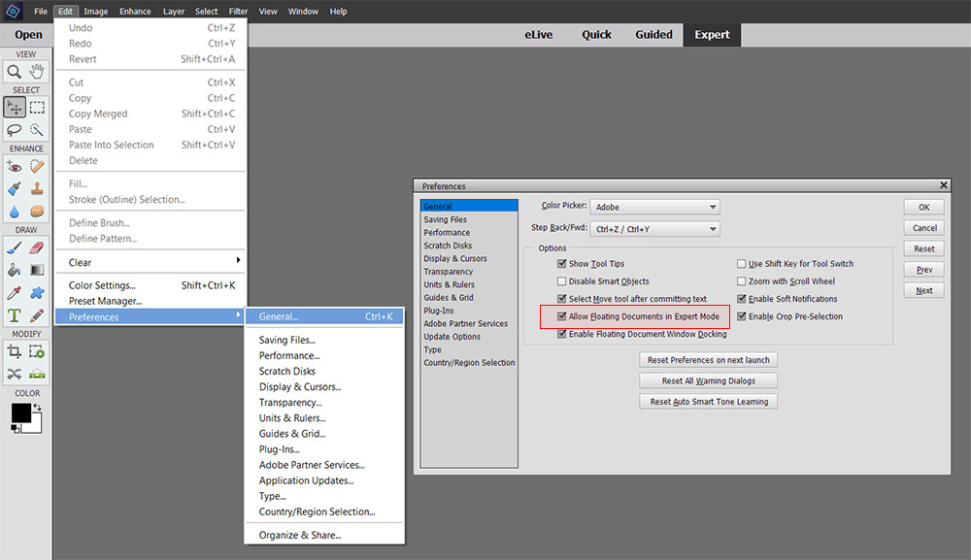Select the Content-Aware Move tool

point(15,374)
